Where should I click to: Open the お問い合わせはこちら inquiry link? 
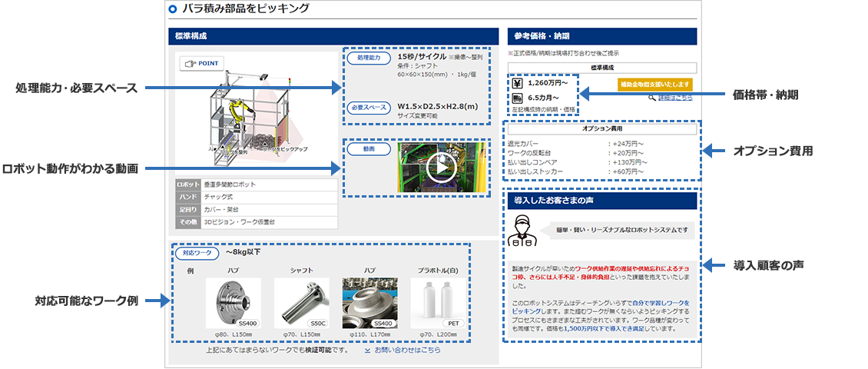[407, 350]
